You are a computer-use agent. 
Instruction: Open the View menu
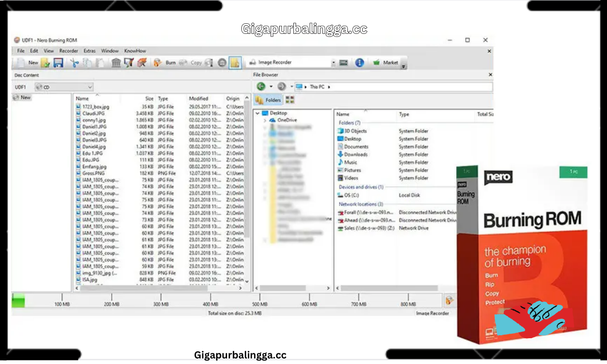point(49,51)
